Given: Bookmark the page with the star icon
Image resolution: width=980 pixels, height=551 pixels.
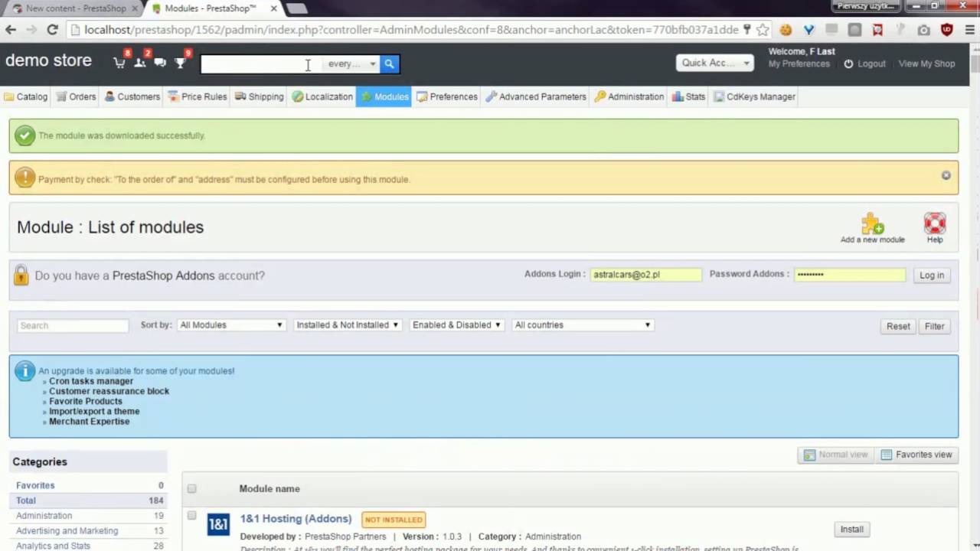Looking at the screenshot, I should pos(763,30).
